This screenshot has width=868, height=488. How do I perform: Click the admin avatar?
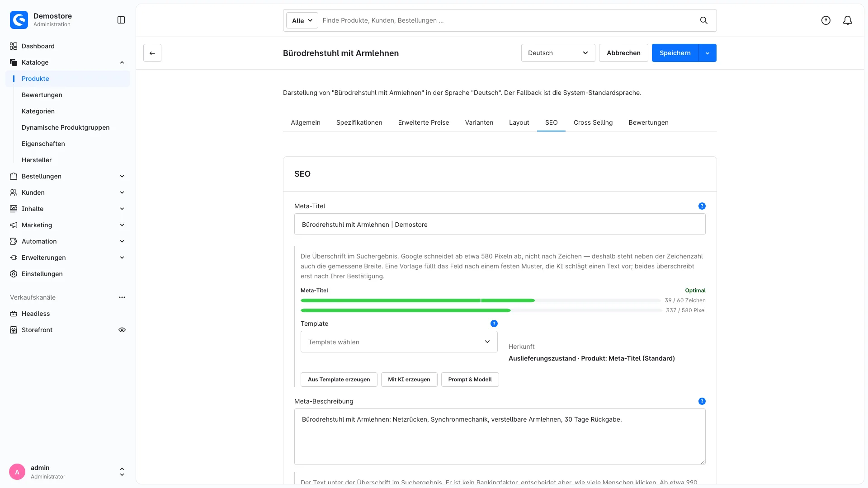pos(17,472)
